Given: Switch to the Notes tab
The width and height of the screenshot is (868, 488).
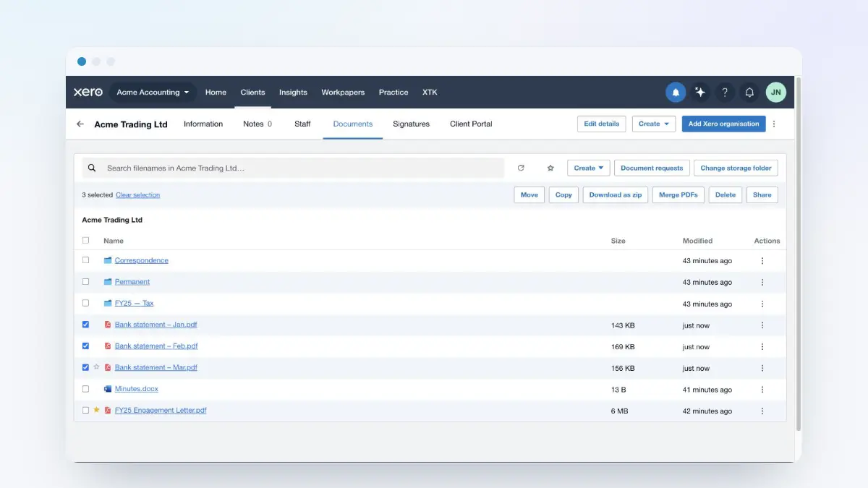Looking at the screenshot, I should 258,124.
